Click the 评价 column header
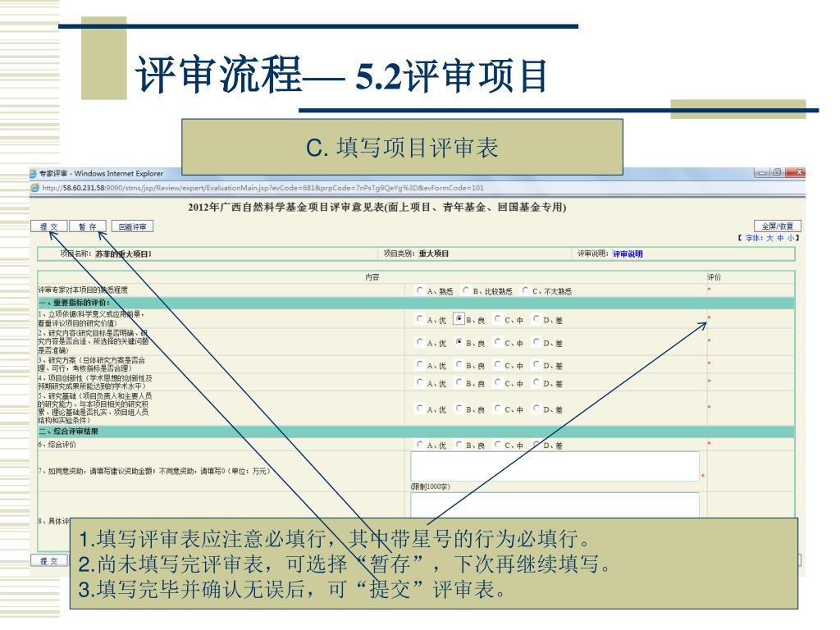Screen dimensions: 840x630 (x=714, y=277)
